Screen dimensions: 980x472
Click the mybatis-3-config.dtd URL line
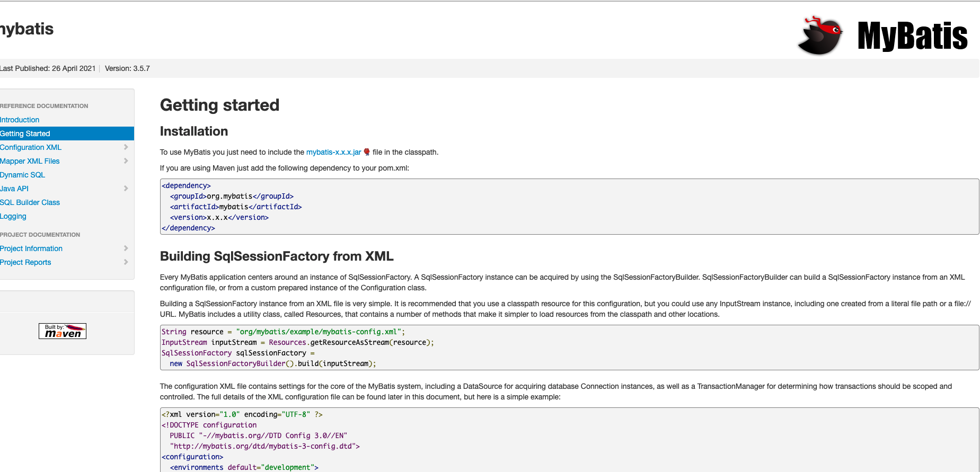[265, 446]
